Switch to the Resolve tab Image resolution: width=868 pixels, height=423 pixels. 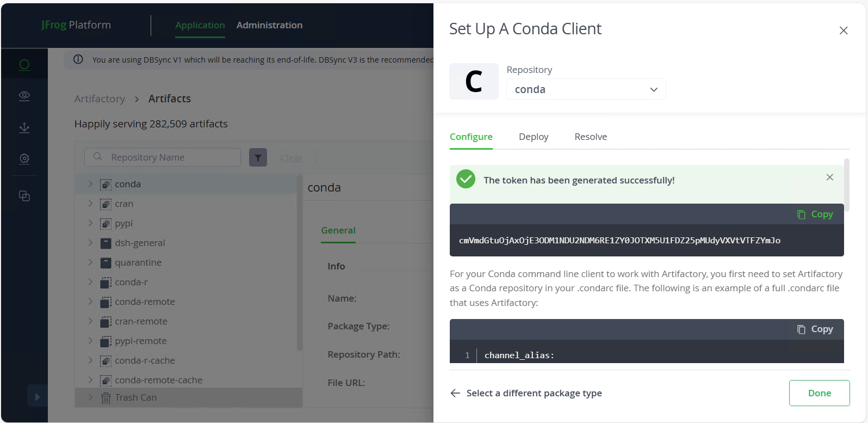[x=590, y=137]
